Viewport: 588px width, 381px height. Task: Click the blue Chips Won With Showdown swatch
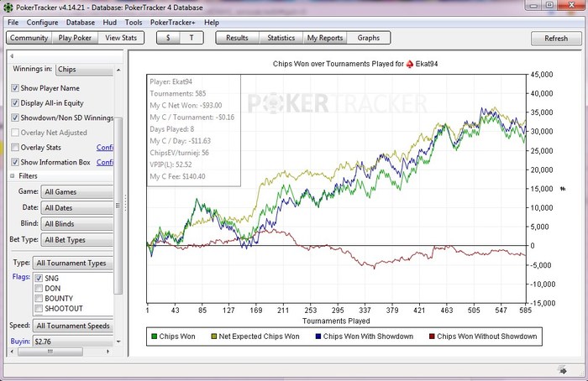click(x=318, y=337)
